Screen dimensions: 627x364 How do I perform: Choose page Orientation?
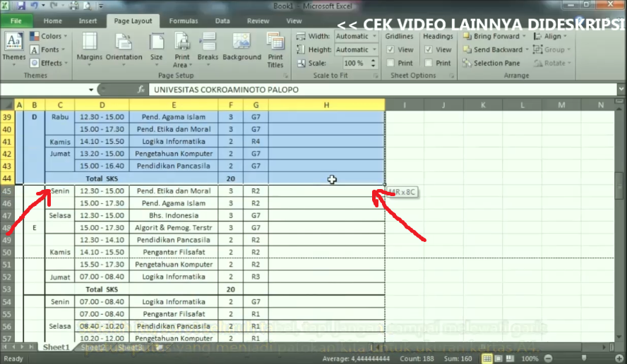[124, 49]
